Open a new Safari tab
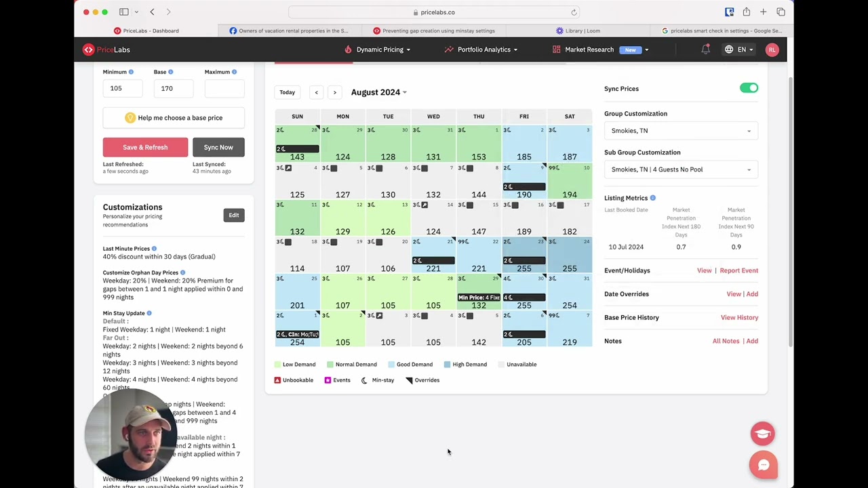The image size is (868, 488). coord(763,12)
